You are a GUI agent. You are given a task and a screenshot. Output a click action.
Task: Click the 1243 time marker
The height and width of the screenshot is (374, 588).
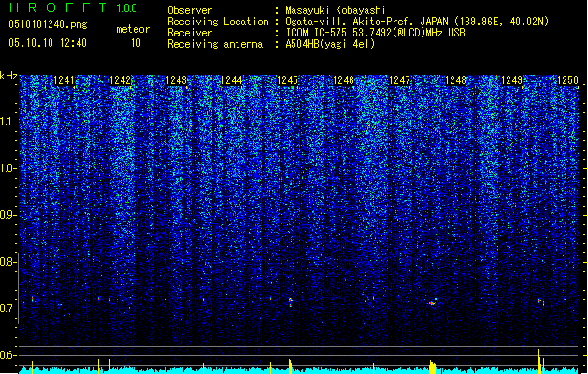point(176,80)
